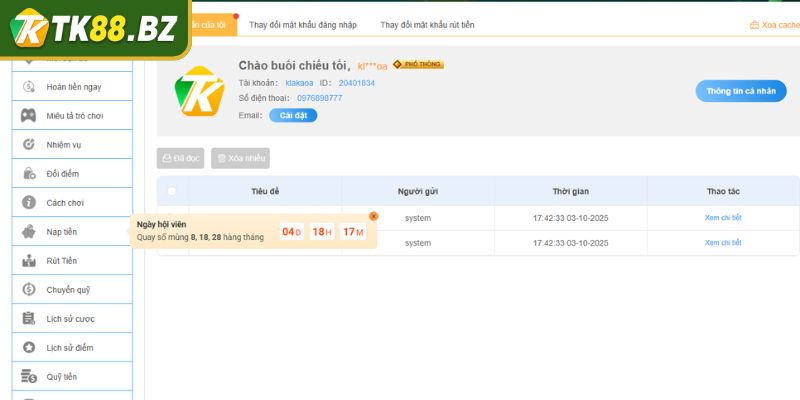Close the Ngày hội viên countdown popup
The height and width of the screenshot is (400, 800).
[x=374, y=216]
